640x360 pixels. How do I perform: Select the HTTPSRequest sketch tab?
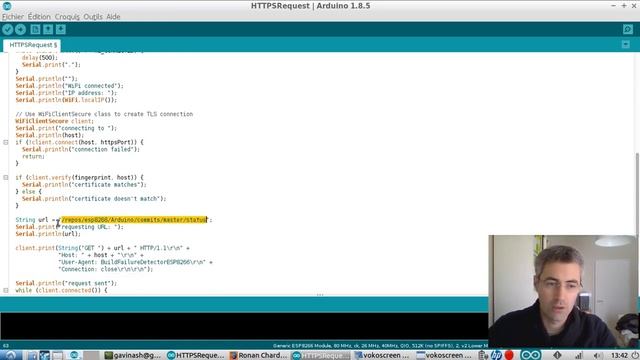click(32, 45)
